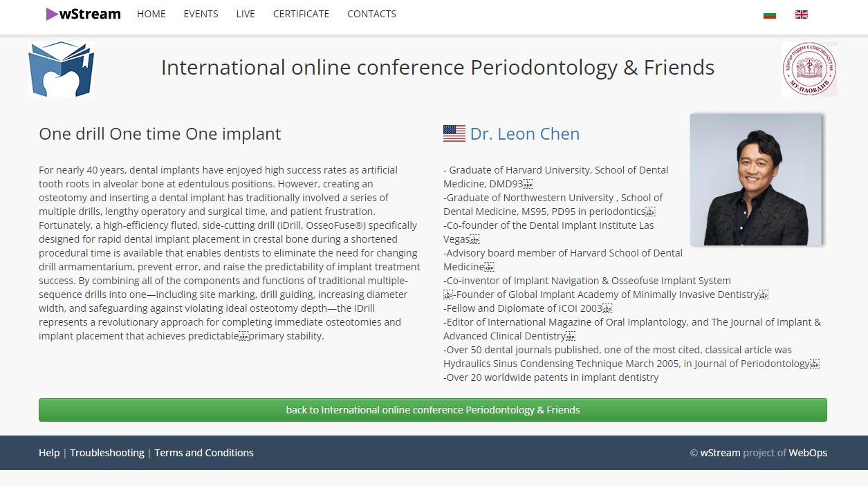This screenshot has height=486, width=868.
Task: Open the Troubleshooting footer link
Action: [x=107, y=453]
